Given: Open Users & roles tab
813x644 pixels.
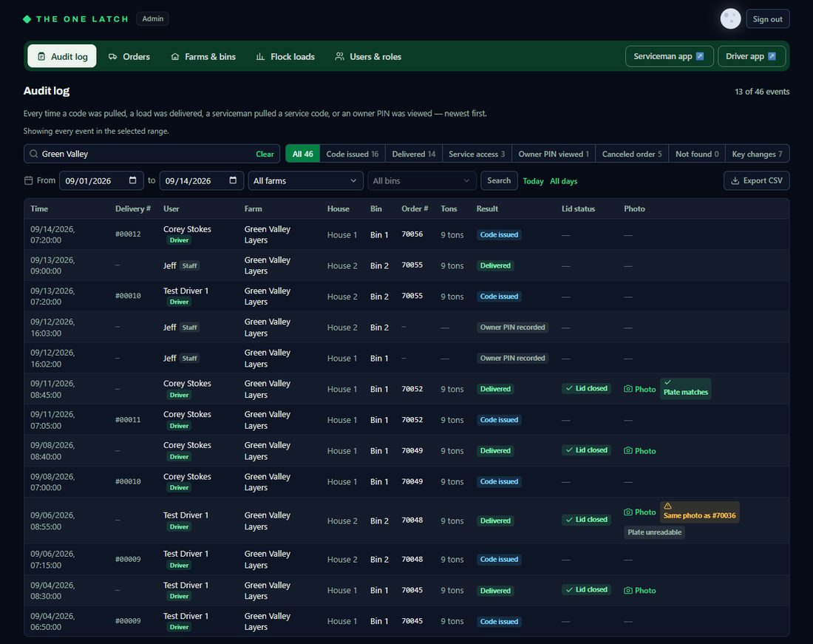Looking at the screenshot, I should click(368, 56).
